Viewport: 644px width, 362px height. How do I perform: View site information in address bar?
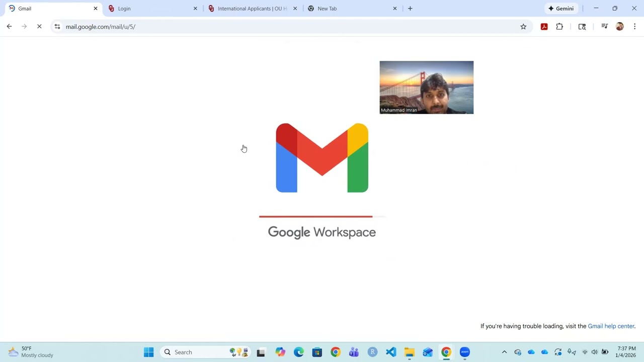pos(57,27)
